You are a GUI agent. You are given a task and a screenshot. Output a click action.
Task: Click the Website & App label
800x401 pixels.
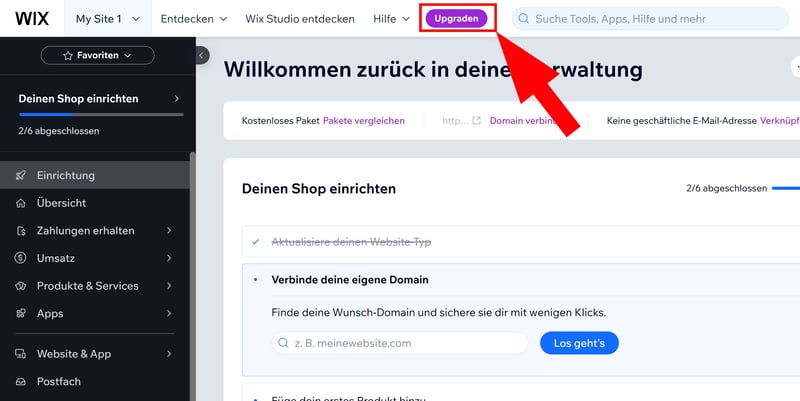[74, 354]
